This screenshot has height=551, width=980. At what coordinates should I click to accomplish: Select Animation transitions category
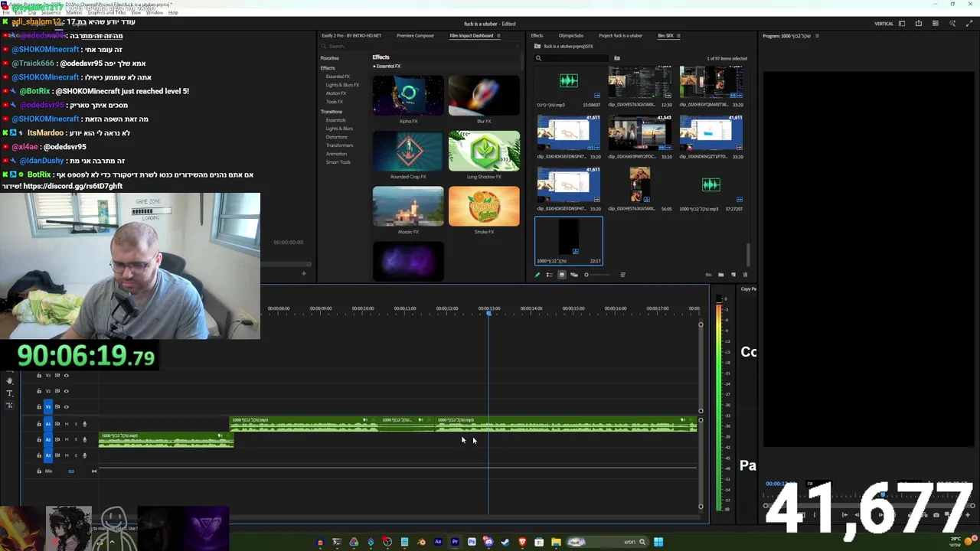coord(336,154)
